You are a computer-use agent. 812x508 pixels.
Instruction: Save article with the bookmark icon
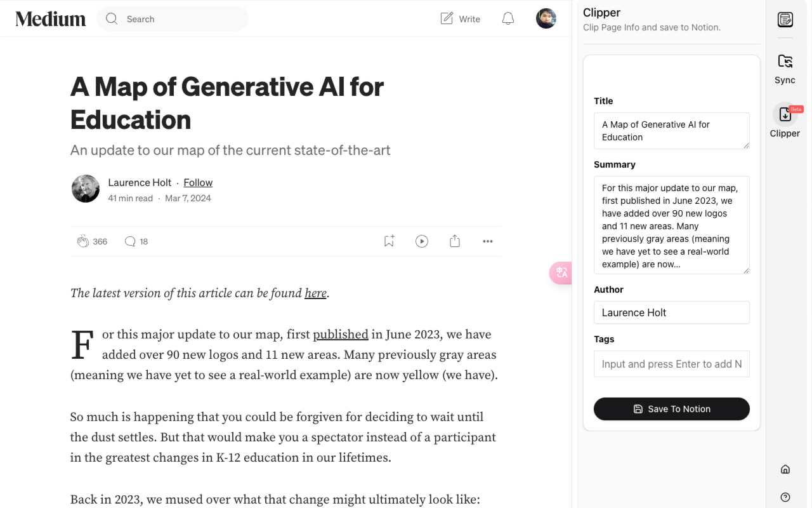point(389,241)
